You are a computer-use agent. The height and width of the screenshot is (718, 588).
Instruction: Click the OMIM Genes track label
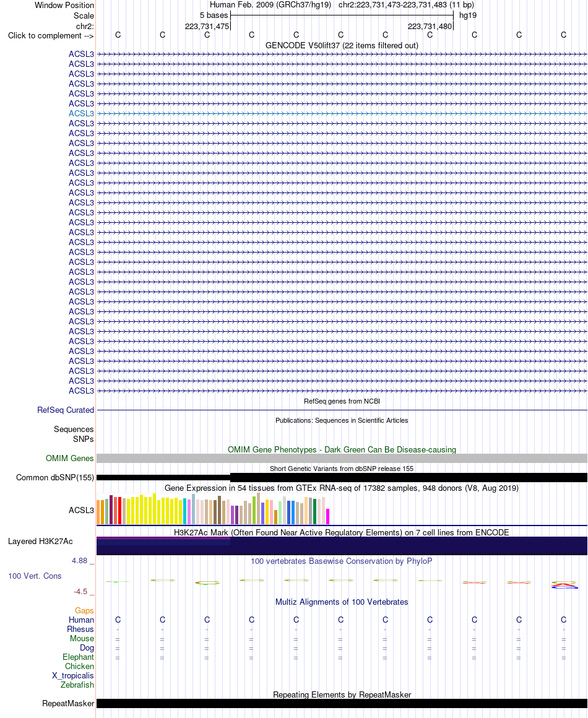(69, 459)
